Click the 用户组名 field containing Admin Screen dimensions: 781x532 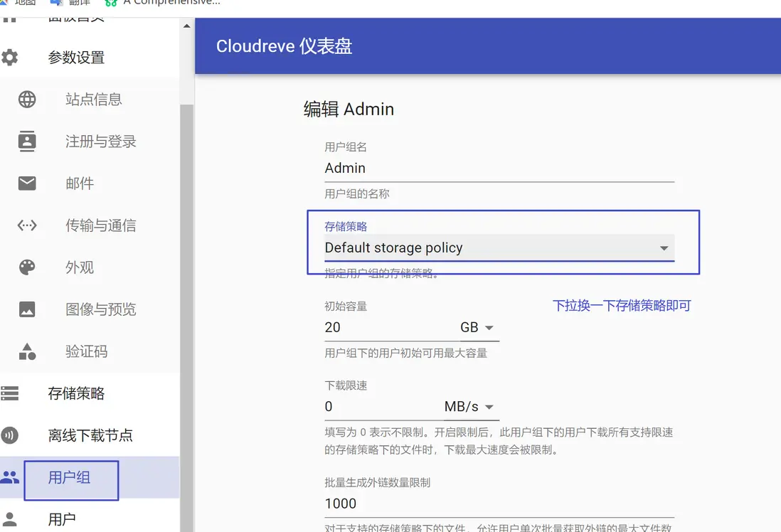[499, 169]
